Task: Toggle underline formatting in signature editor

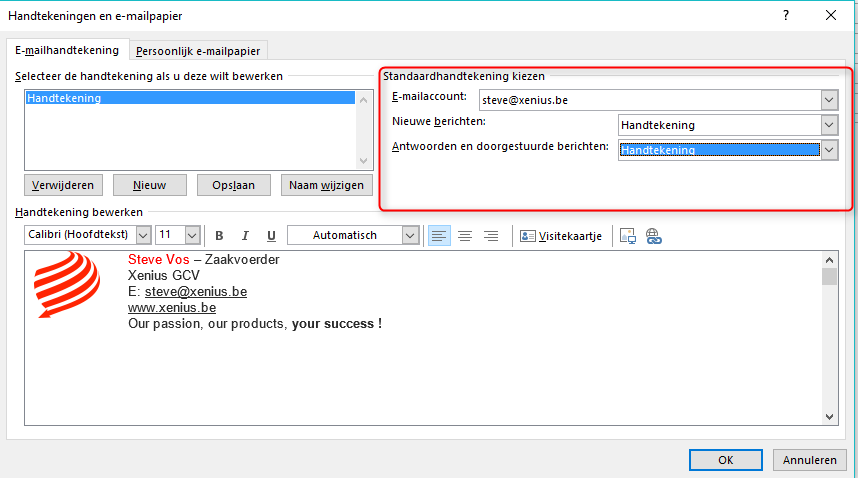Action: [271, 236]
